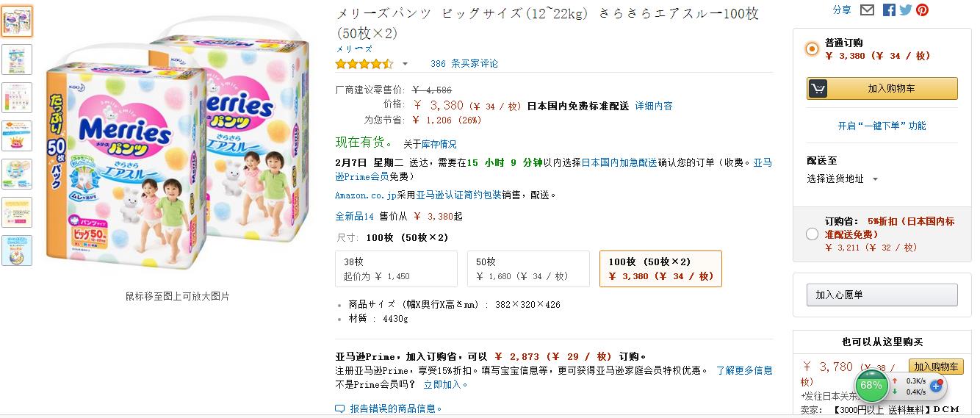
Task: Click the blue plus icon on floating widget
Action: point(936,386)
